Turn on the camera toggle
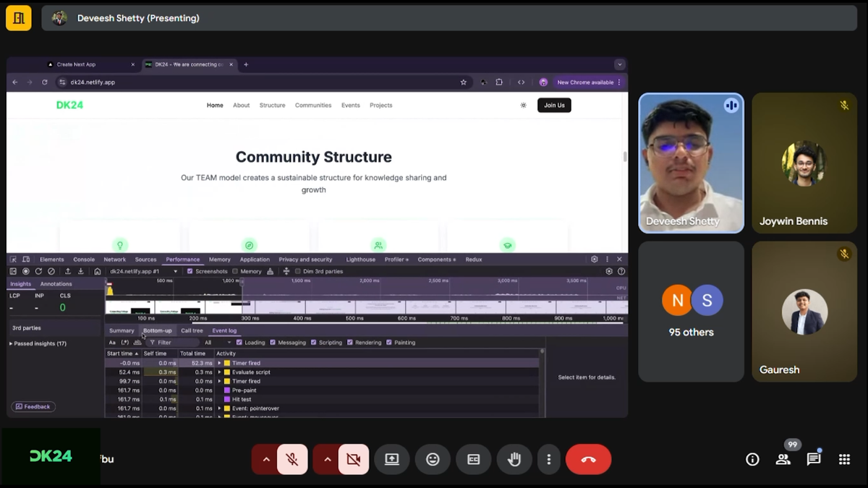The height and width of the screenshot is (488, 868). click(x=354, y=459)
